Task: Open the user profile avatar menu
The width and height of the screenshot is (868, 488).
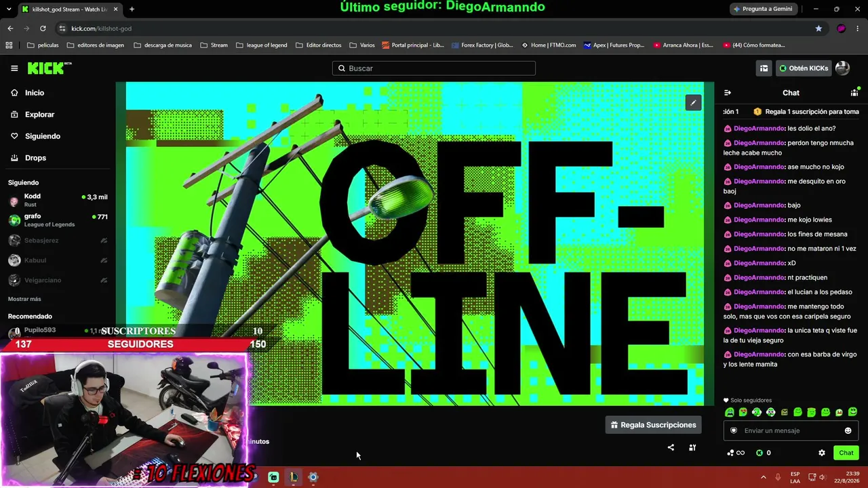Action: point(842,68)
